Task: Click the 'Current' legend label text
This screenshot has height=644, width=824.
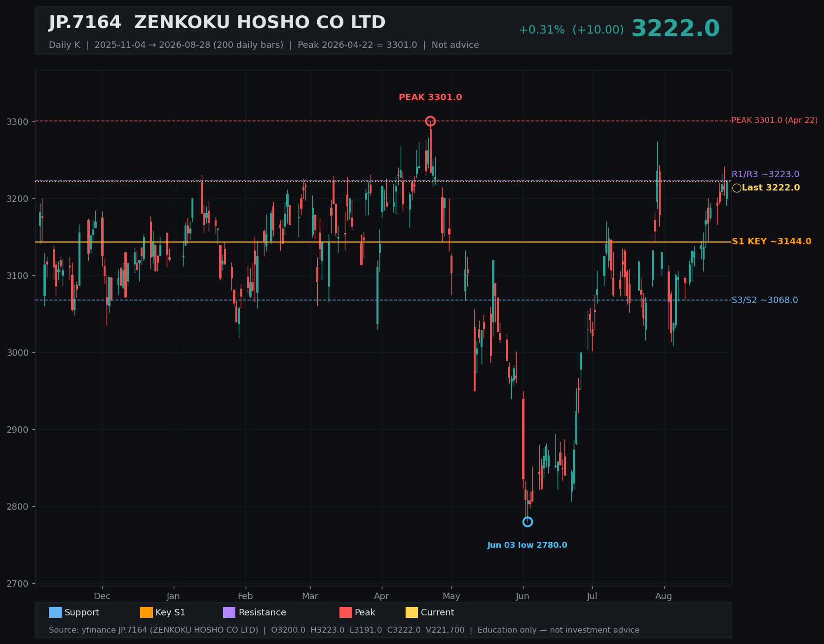Action: (x=438, y=612)
